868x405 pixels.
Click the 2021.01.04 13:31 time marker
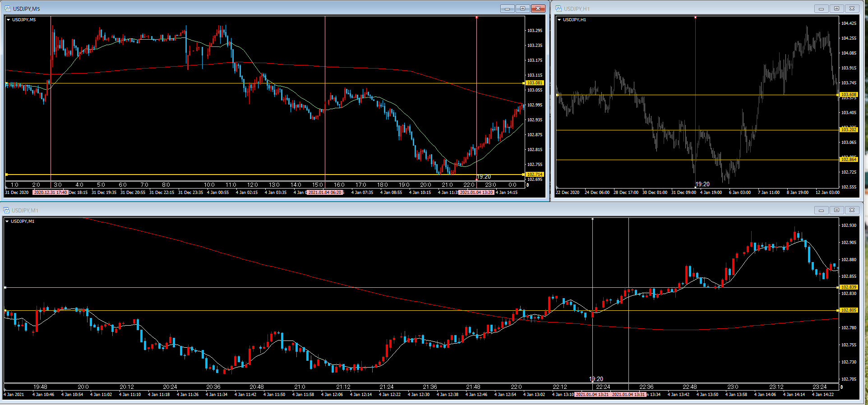628,395
